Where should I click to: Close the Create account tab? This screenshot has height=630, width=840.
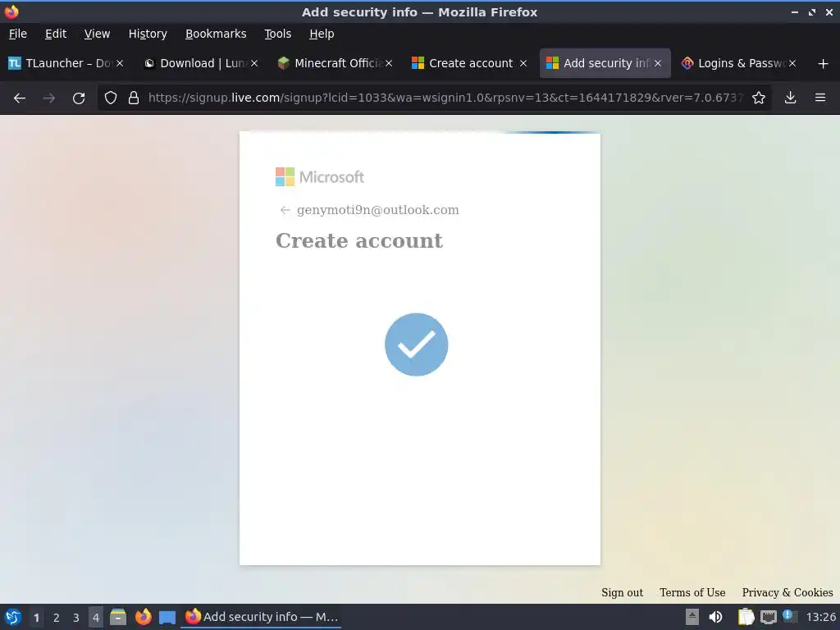[523, 63]
